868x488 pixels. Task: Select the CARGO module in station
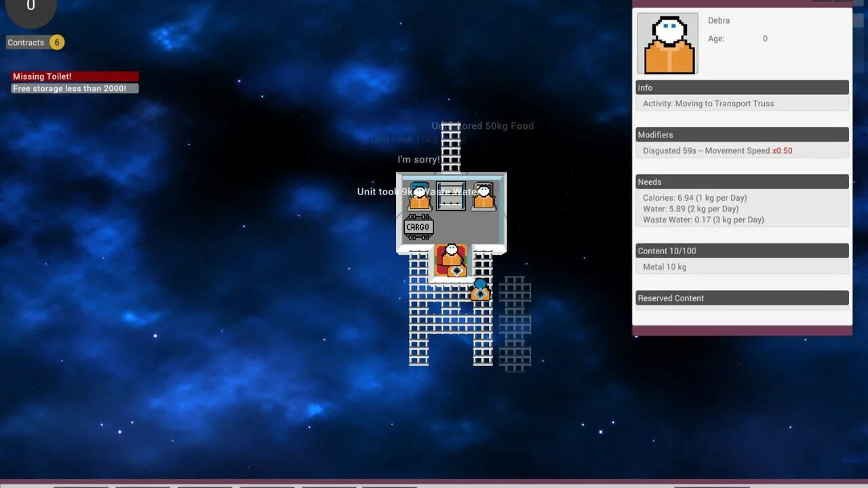point(418,227)
